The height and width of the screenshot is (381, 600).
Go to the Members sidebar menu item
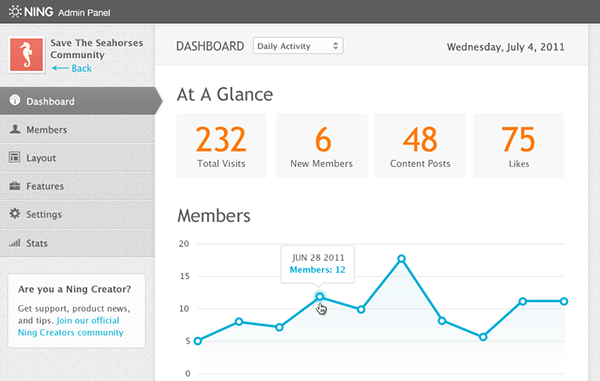[77, 129]
